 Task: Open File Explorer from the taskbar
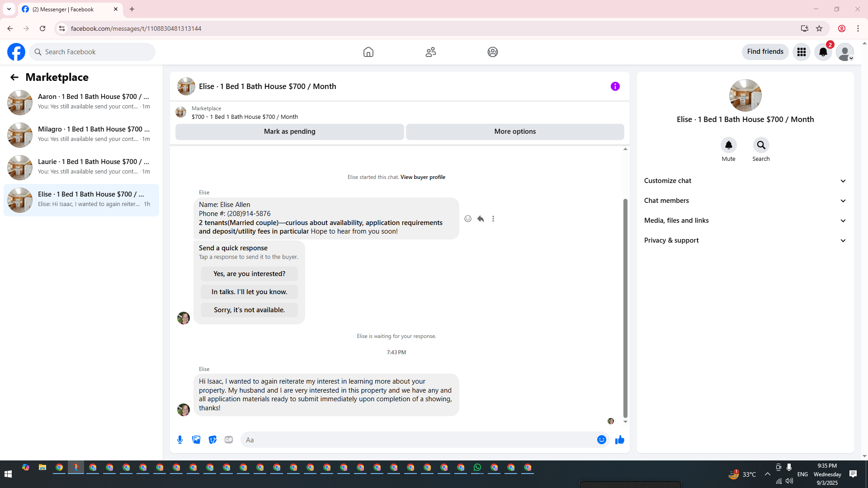(42, 468)
